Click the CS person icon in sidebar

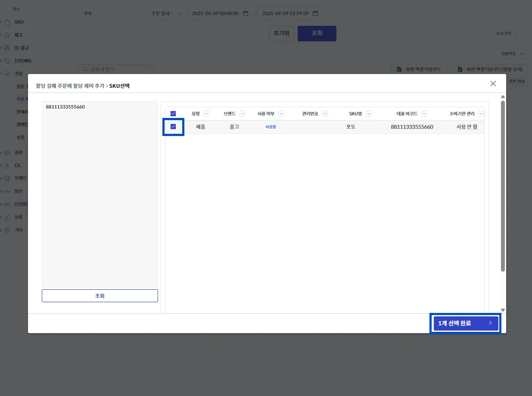click(x=7, y=165)
